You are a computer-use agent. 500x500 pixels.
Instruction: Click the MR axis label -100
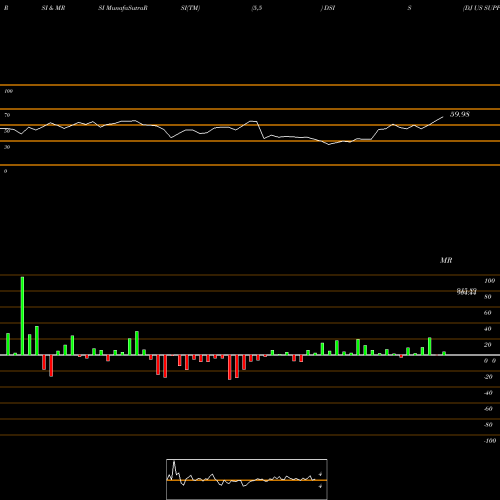pos(490,441)
